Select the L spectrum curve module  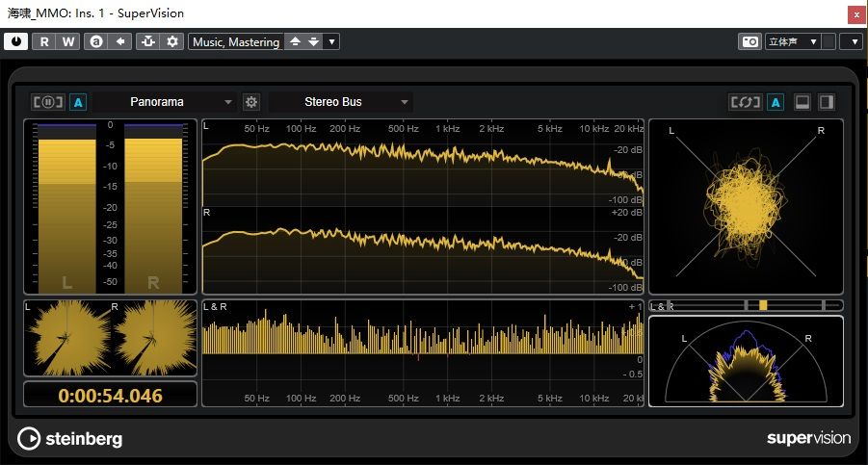tap(423, 163)
